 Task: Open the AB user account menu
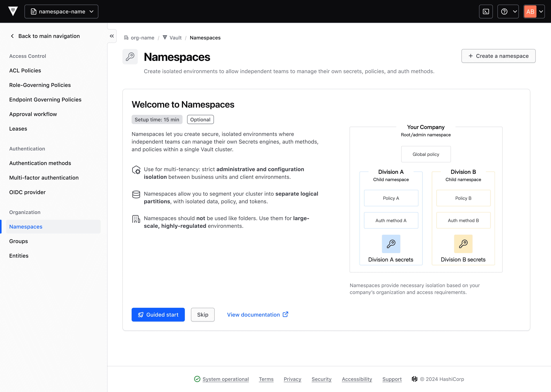pyautogui.click(x=534, y=11)
